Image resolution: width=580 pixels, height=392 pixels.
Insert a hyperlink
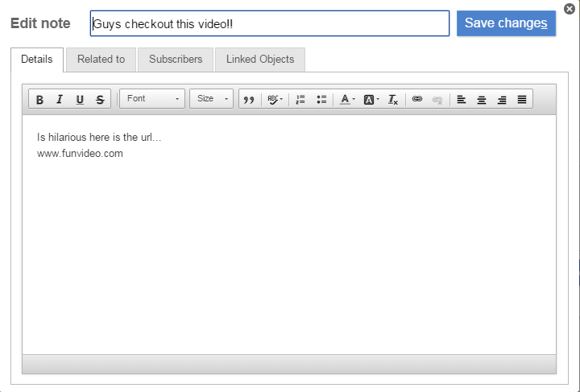(x=417, y=99)
